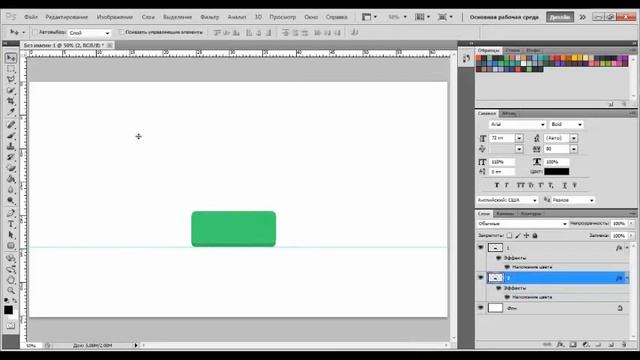Hide layer 2 visibility eye
Viewport: 640px width, 360px height.
pyautogui.click(x=481, y=278)
